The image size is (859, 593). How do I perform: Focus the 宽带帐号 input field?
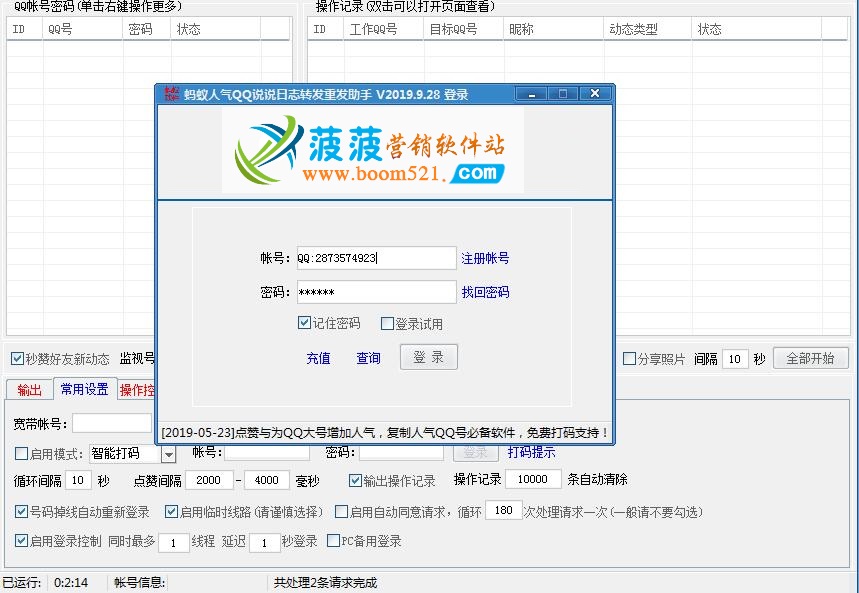coord(112,424)
